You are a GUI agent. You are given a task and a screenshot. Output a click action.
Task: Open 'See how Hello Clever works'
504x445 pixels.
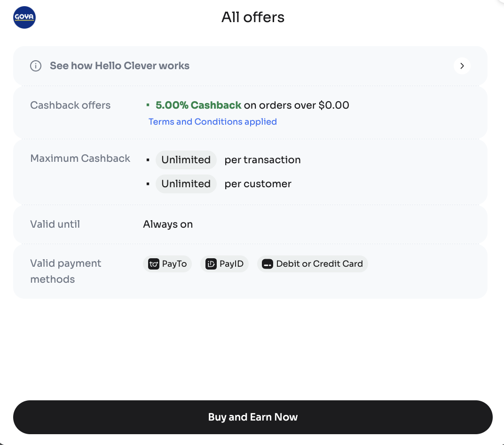coord(119,66)
